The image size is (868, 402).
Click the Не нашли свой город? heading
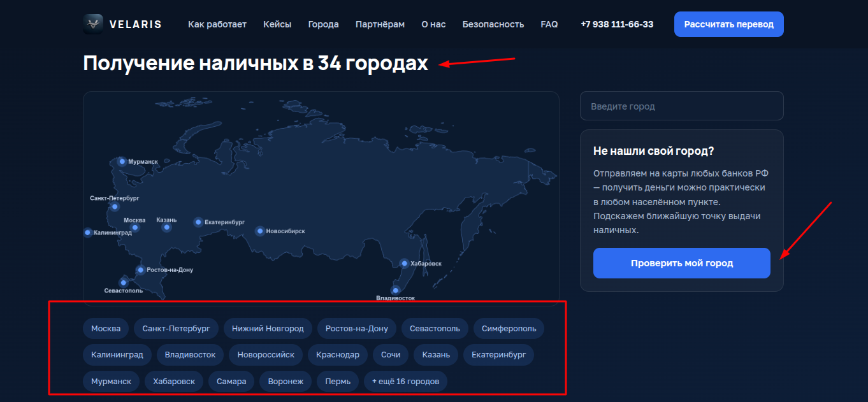(x=653, y=151)
